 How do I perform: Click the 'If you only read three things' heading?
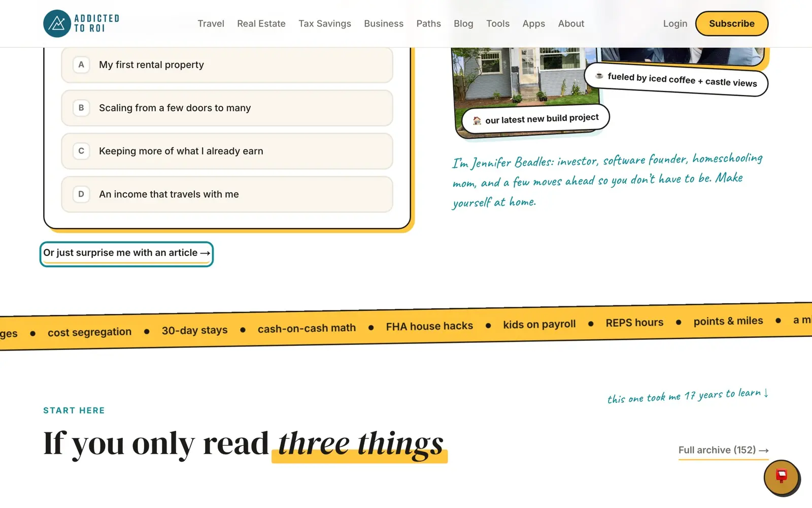coord(245,444)
